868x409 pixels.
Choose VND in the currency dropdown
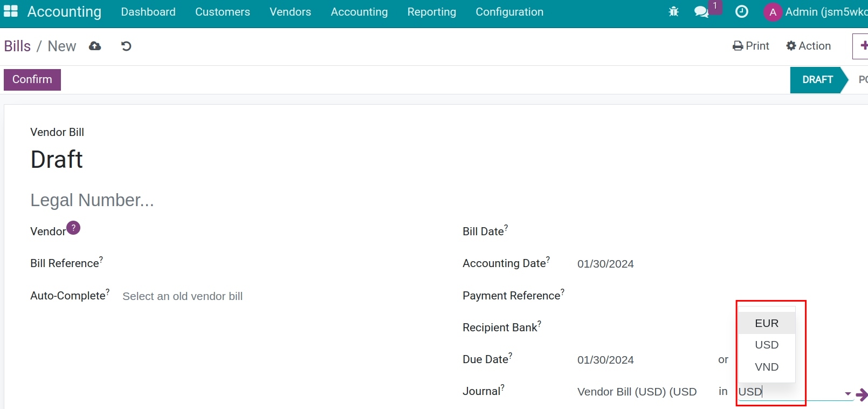click(766, 367)
